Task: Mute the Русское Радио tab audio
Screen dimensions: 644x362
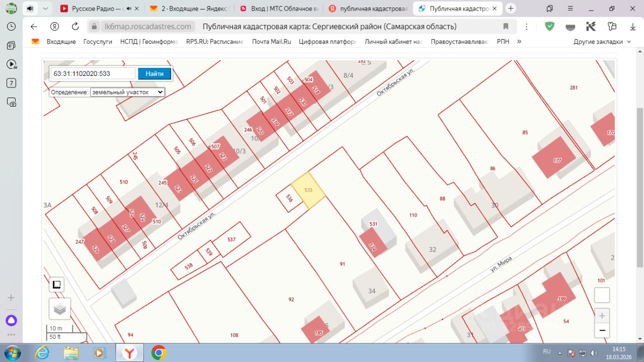Action: tap(129, 9)
